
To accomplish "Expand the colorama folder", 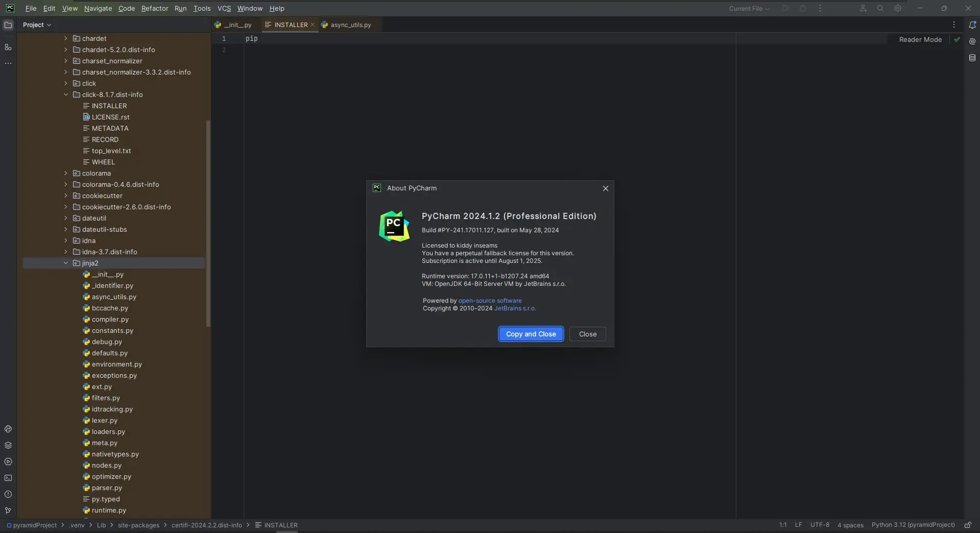I will 66,173.
